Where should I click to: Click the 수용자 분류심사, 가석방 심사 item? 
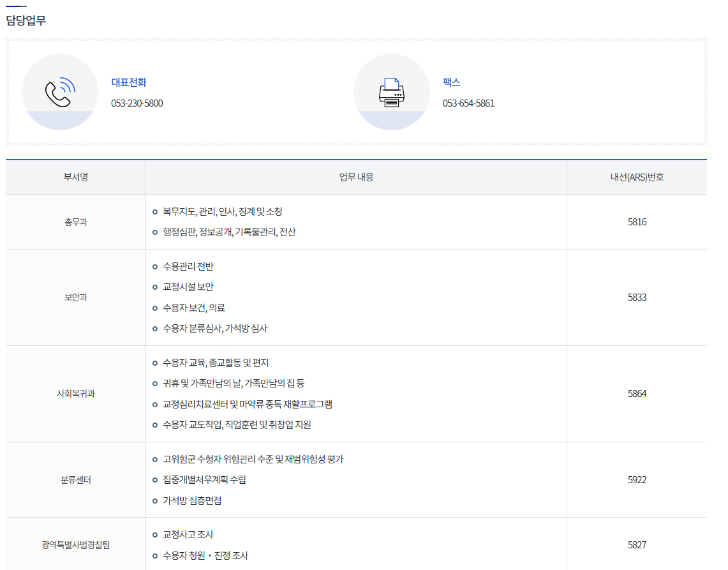[215, 329]
